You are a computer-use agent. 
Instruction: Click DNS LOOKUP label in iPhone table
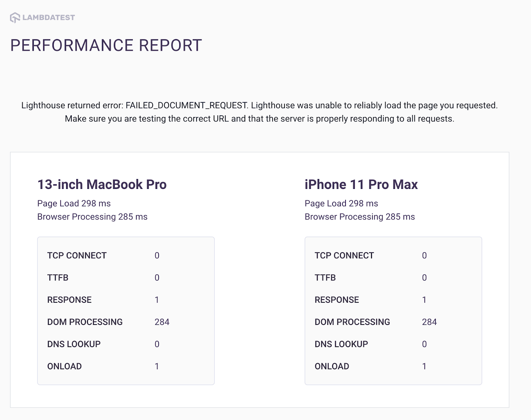click(341, 344)
